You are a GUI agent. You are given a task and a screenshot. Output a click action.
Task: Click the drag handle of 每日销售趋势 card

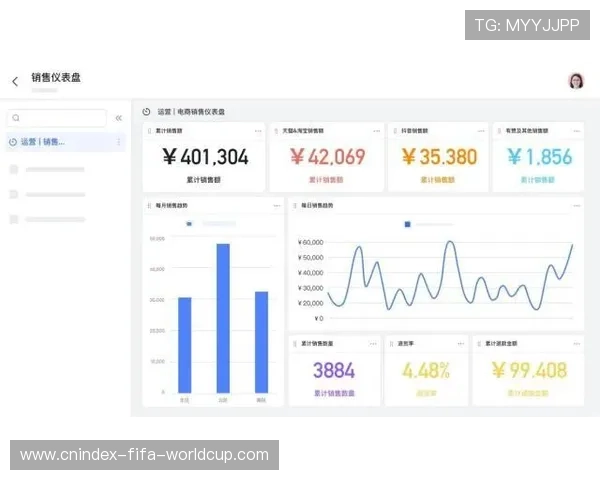[x=295, y=206]
